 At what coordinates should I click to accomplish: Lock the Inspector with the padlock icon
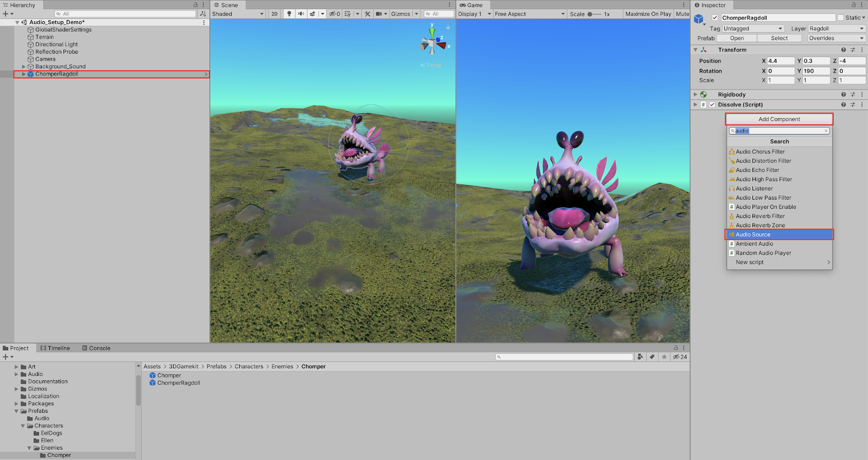coord(853,5)
